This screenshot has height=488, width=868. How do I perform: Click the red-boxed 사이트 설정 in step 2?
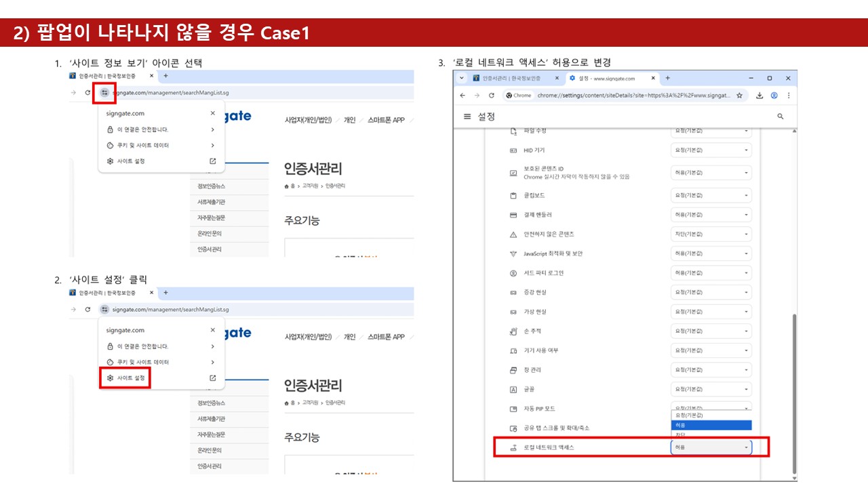tap(125, 378)
